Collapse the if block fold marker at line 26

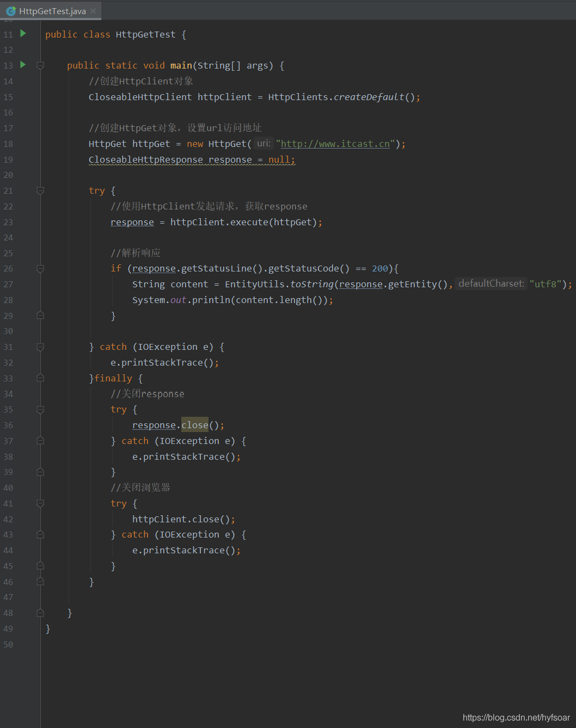[x=40, y=269]
